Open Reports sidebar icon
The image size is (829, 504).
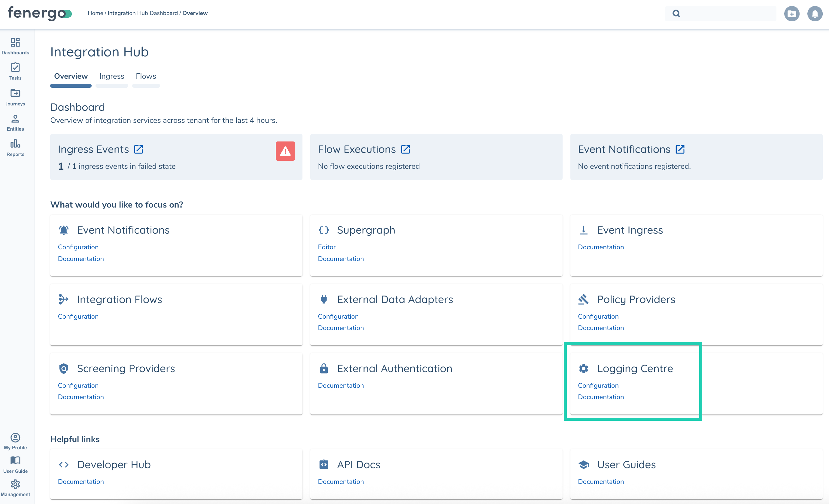(15, 148)
